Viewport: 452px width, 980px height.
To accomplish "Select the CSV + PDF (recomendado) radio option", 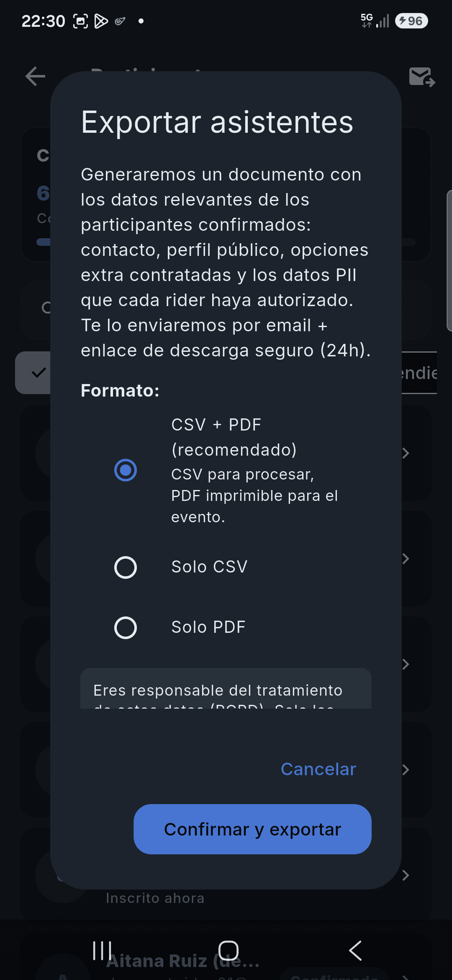I will point(126,470).
